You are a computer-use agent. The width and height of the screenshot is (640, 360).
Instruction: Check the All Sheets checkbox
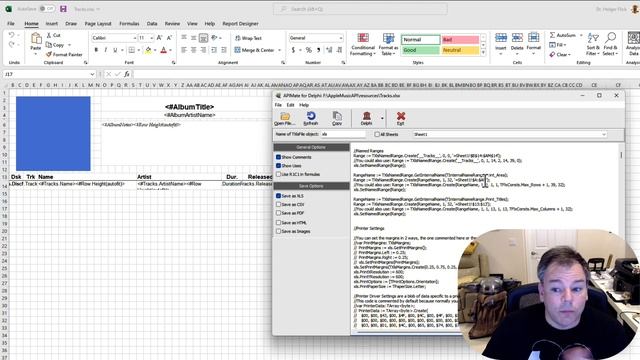tap(377, 134)
